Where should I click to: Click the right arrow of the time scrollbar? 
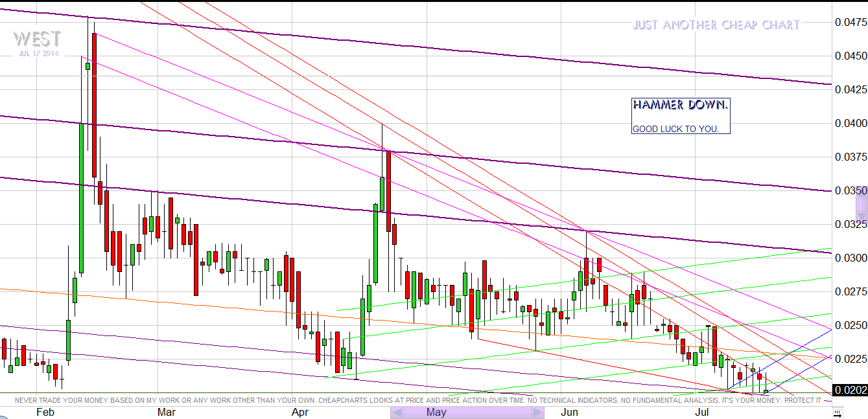coord(537,413)
